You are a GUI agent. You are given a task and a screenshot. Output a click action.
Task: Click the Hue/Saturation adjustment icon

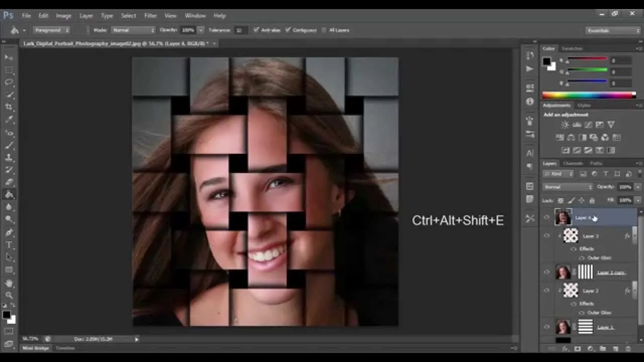(559, 137)
